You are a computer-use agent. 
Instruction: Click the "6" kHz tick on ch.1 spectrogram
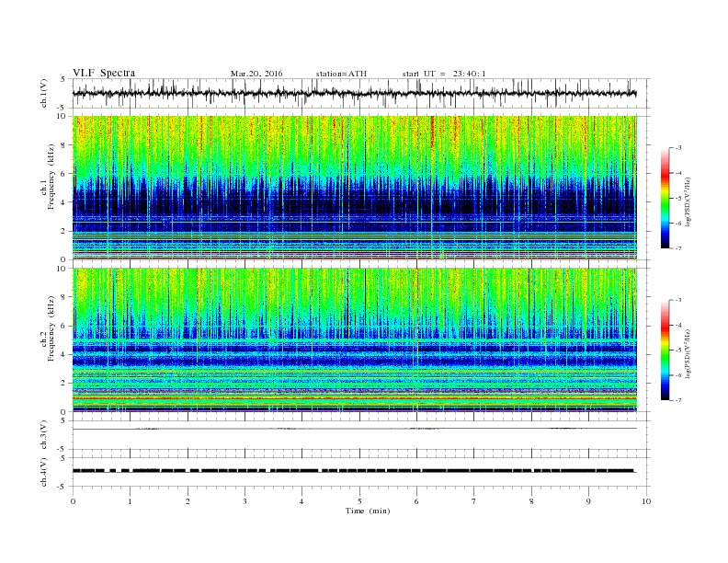click(x=64, y=174)
